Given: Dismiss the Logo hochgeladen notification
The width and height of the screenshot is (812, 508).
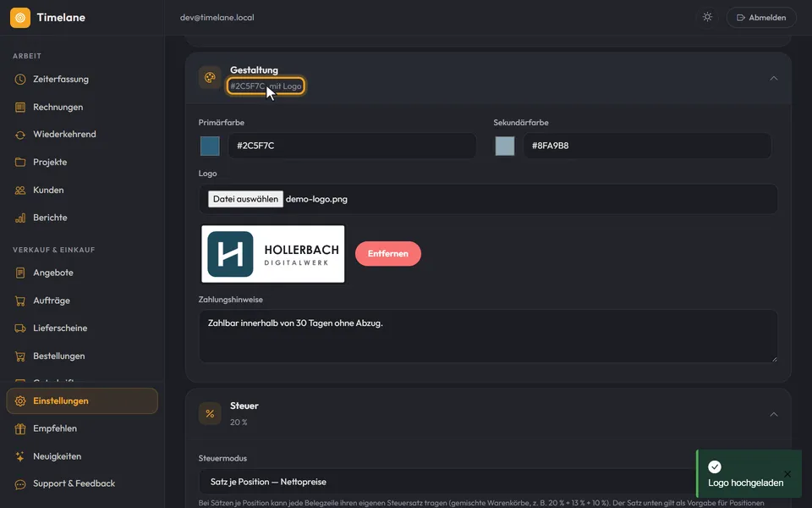Looking at the screenshot, I should (787, 474).
